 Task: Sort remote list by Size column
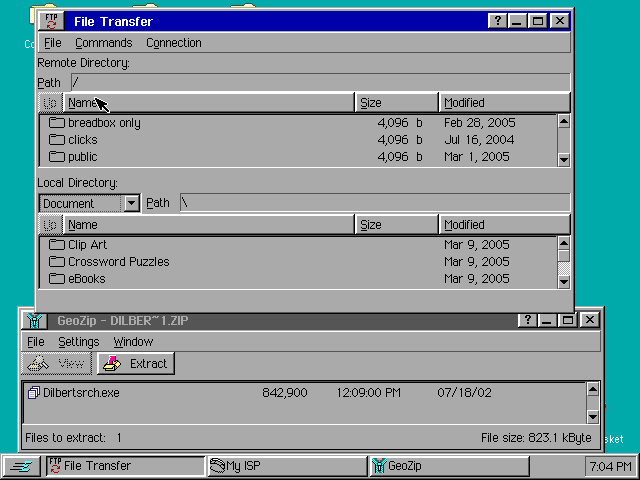pyautogui.click(x=396, y=103)
